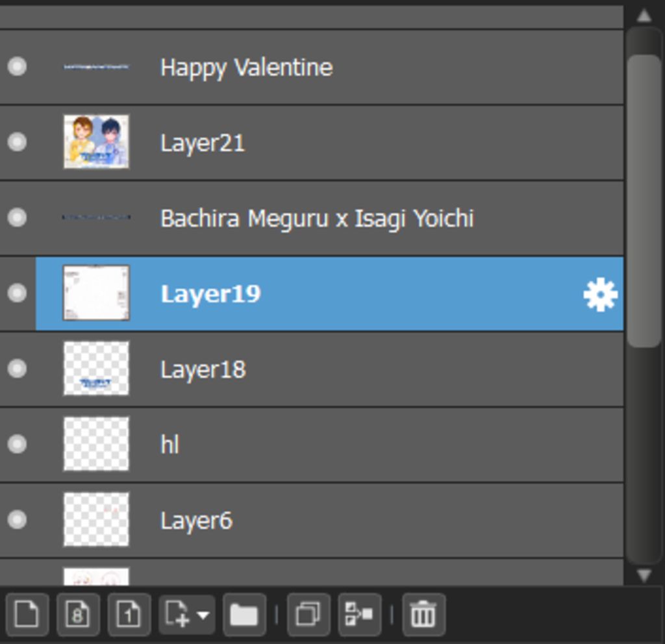Select the Bachira Meguru x Isagi Yoichi layer
Screen dimensions: 665x644
click(317, 218)
